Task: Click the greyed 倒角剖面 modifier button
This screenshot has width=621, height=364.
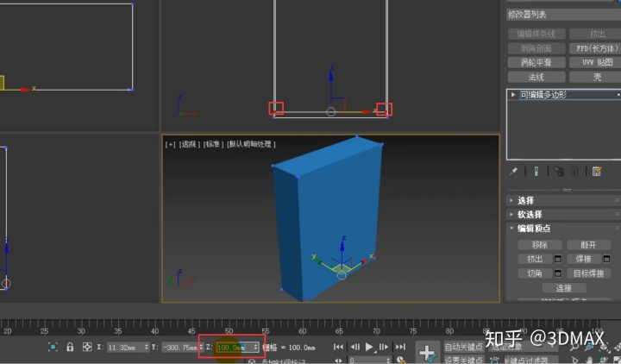Action: click(536, 48)
